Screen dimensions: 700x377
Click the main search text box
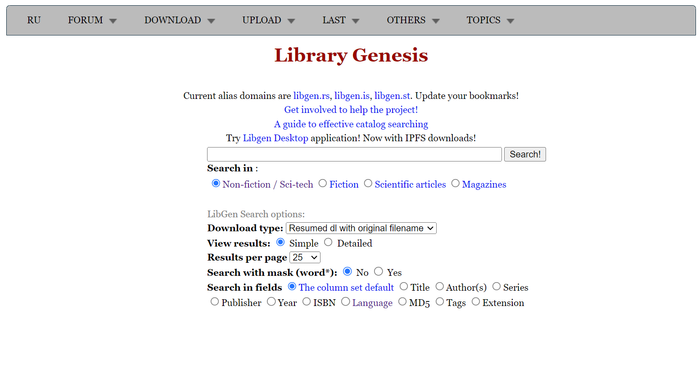click(x=354, y=155)
